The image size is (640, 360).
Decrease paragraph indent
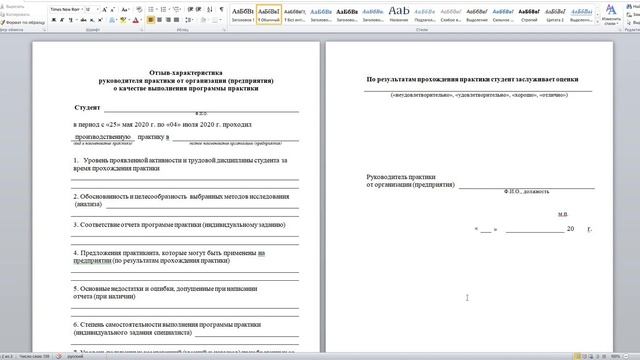(190, 9)
